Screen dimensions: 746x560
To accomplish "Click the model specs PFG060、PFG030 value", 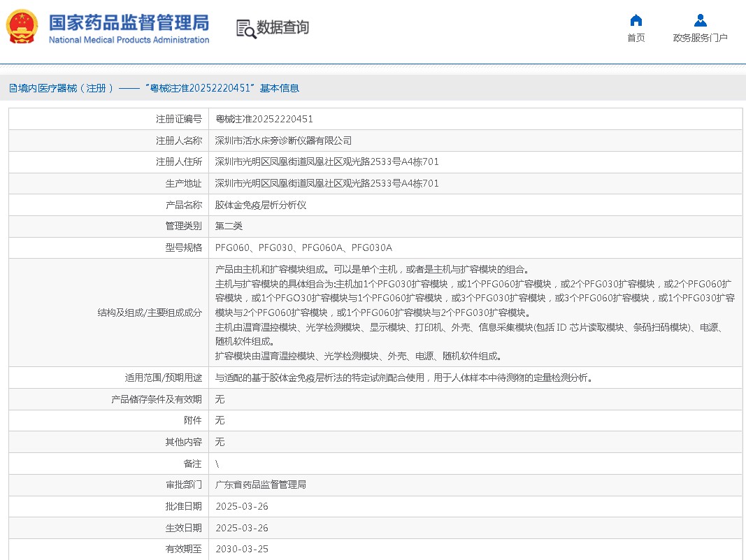I will coord(303,247).
